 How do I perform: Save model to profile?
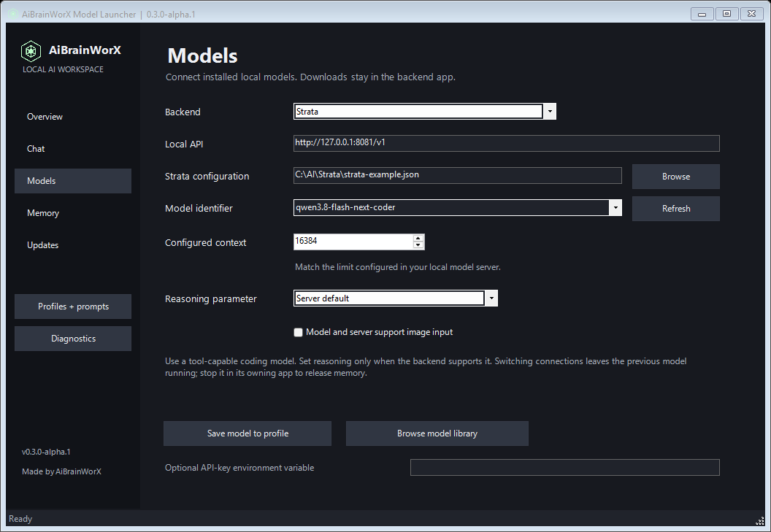[248, 433]
